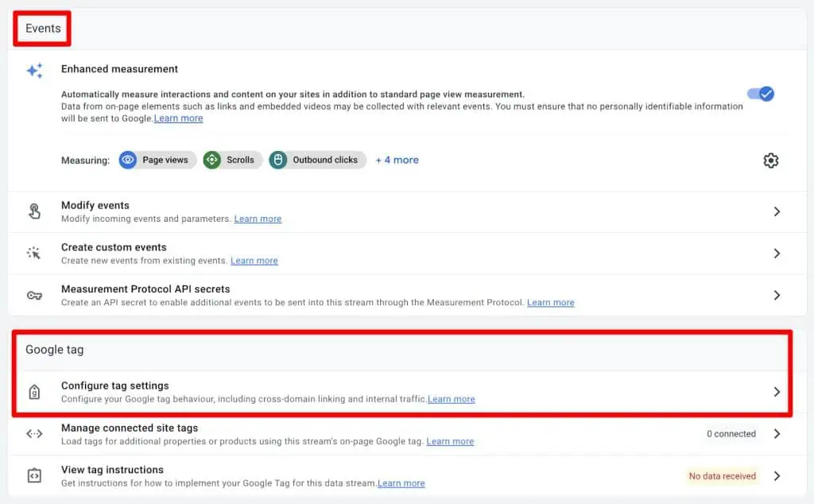
Task: Click the View tag instructions icon
Action: coord(34,475)
